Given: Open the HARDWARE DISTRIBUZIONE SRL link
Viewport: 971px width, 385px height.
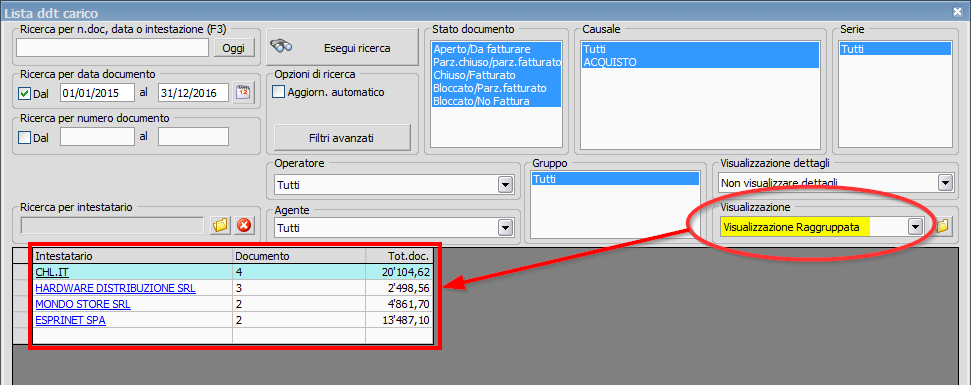Looking at the screenshot, I should [116, 288].
